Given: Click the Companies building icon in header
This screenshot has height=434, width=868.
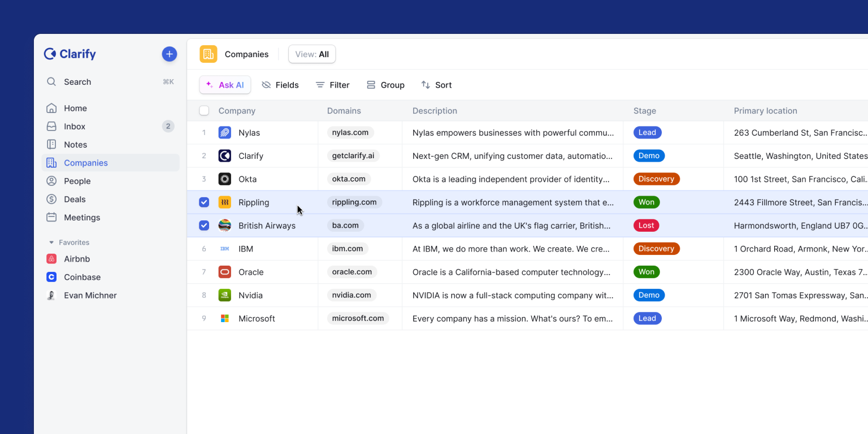Looking at the screenshot, I should [x=208, y=54].
